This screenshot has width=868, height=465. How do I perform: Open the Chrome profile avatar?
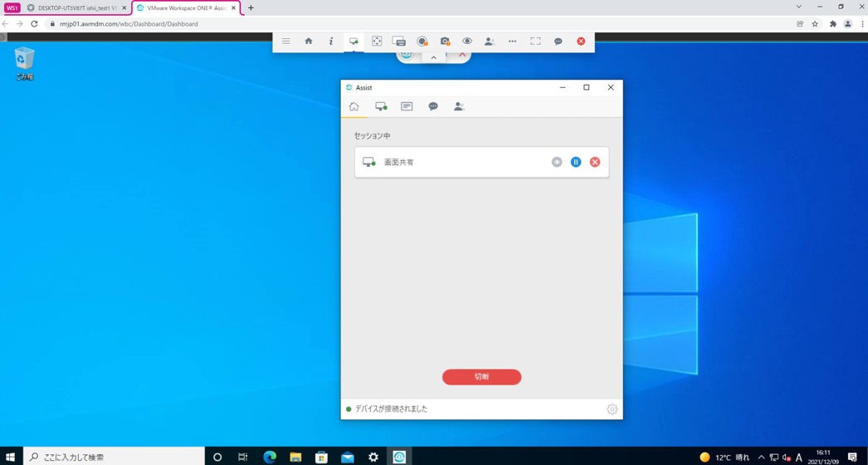click(x=847, y=24)
